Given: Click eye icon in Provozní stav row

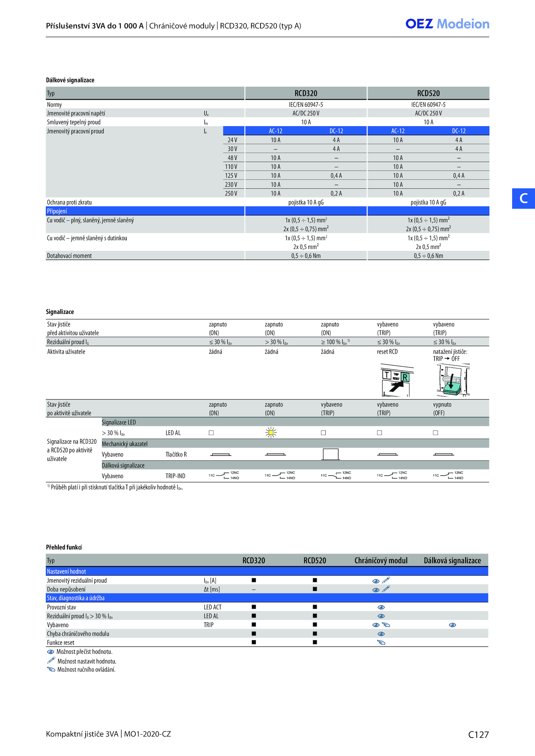Looking at the screenshot, I should 381,607.
